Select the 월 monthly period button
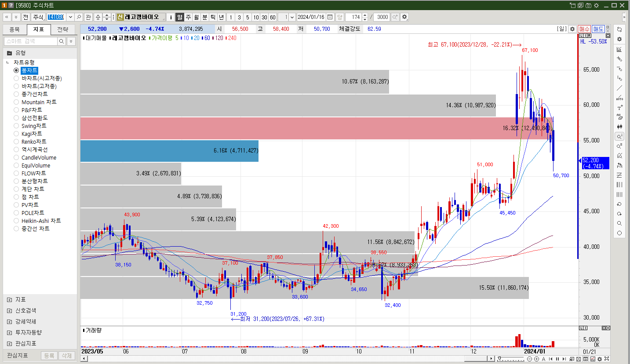Image resolution: width=630 pixels, height=364 pixels. click(x=197, y=17)
